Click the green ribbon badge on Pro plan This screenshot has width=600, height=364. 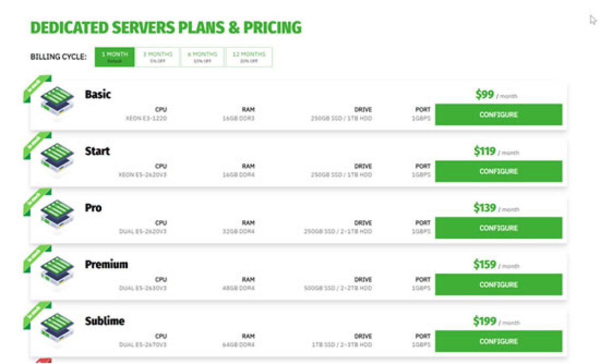[35, 201]
